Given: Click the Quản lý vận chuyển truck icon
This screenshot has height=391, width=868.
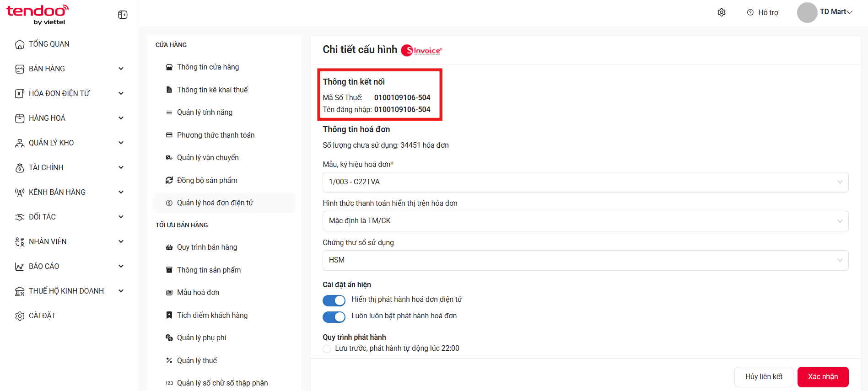Looking at the screenshot, I should [x=169, y=158].
